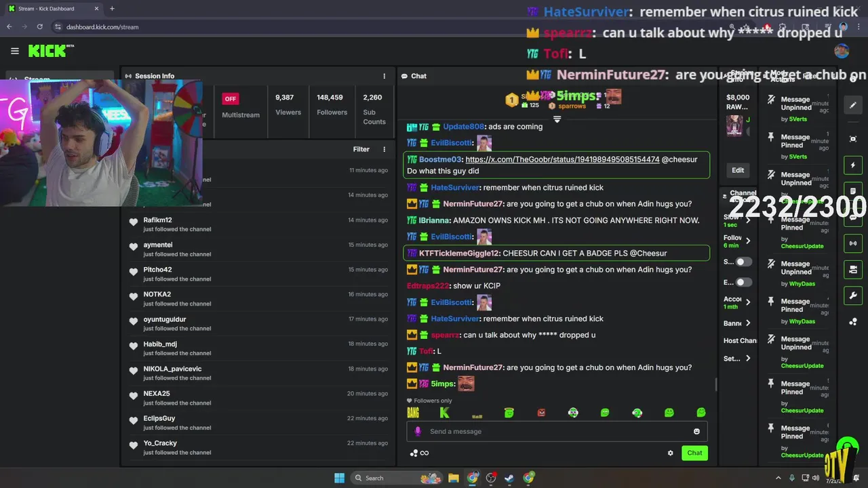Screen dimensions: 868x488
Task: Open the profile avatar menu
Action: (842, 51)
